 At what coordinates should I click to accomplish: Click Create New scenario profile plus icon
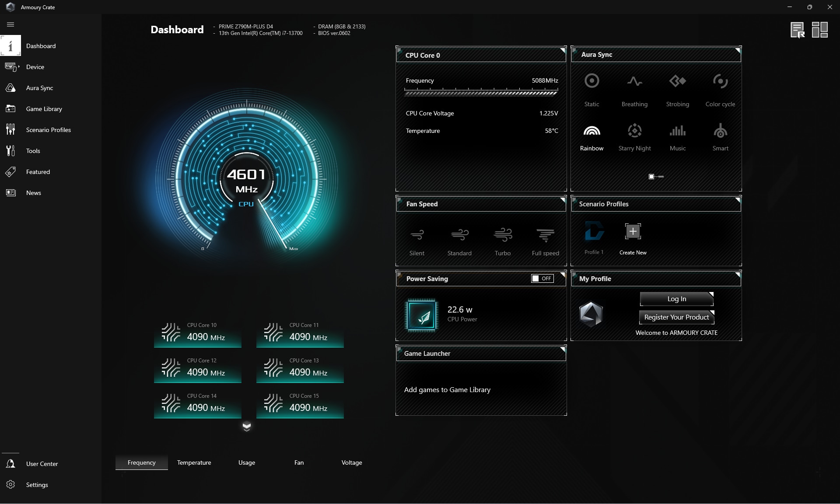[633, 231]
